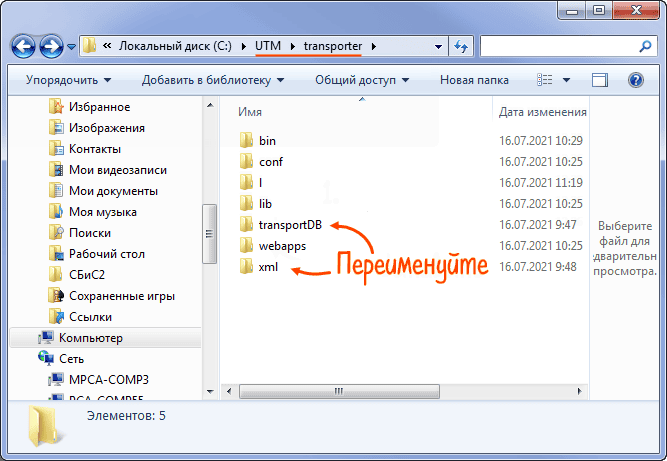Click the change view icon
Viewport: 667px width, 461px height.
pyautogui.click(x=546, y=80)
